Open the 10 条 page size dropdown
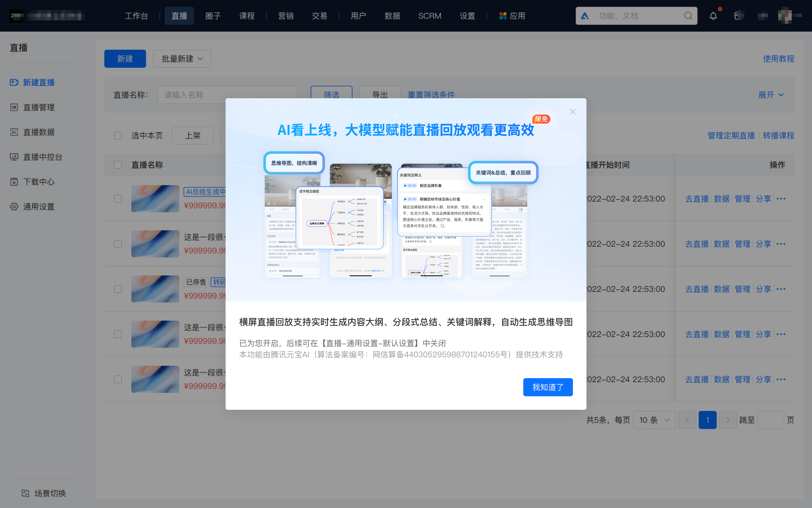Image resolution: width=812 pixels, height=508 pixels. pyautogui.click(x=654, y=420)
